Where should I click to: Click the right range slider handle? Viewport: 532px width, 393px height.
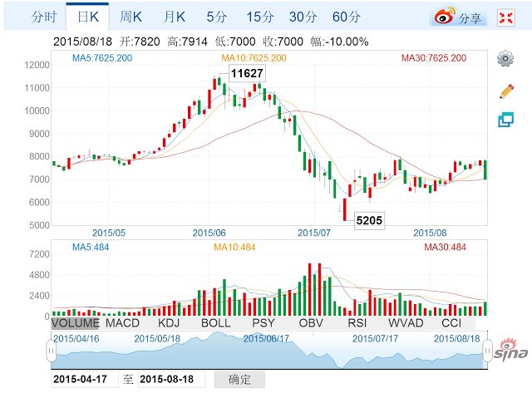click(488, 351)
